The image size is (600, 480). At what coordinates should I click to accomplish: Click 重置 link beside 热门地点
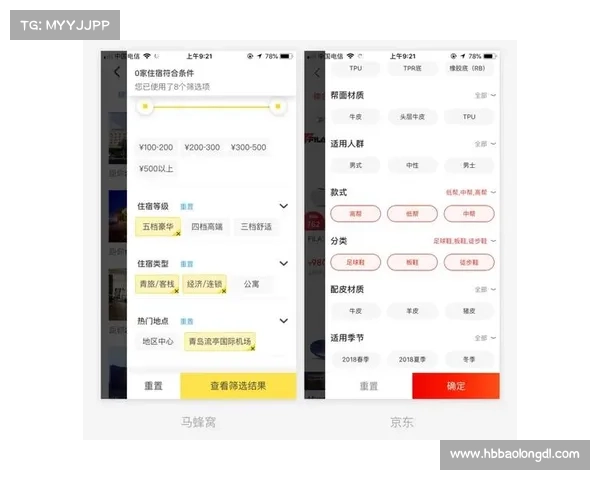coord(187,322)
